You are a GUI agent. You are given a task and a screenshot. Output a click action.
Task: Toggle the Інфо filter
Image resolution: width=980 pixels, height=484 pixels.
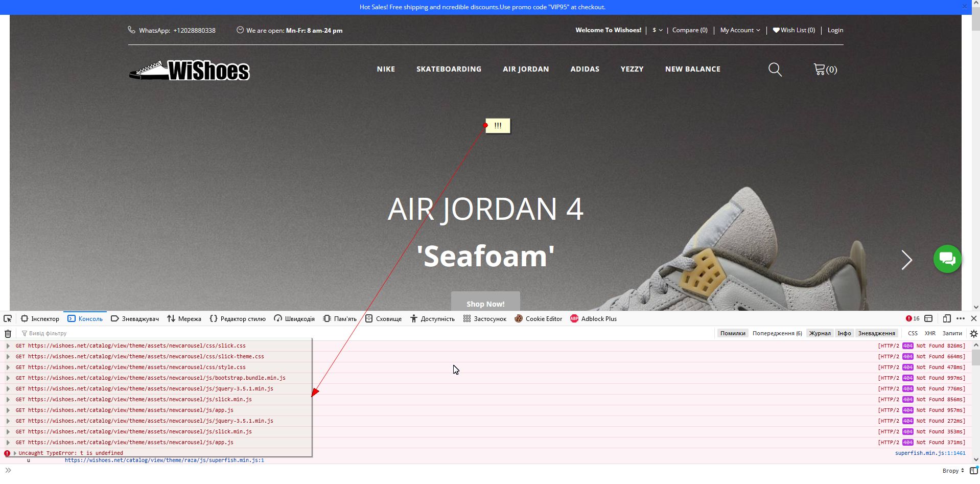tap(844, 333)
